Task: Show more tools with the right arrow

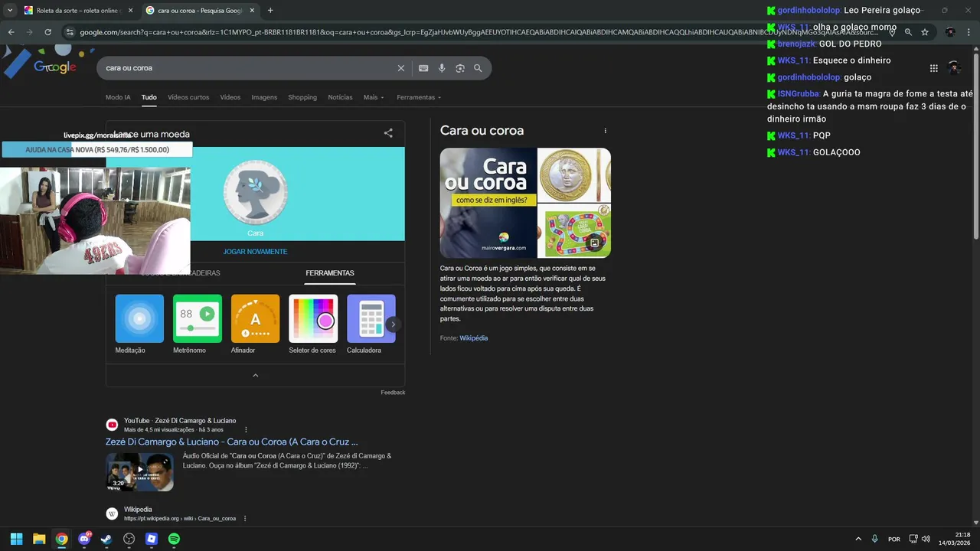Action: [x=393, y=324]
